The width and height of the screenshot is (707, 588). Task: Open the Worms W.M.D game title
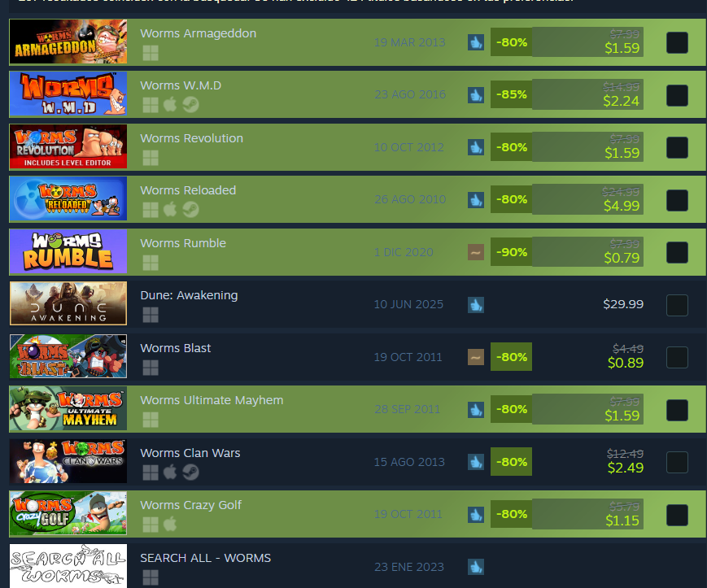pos(181,85)
